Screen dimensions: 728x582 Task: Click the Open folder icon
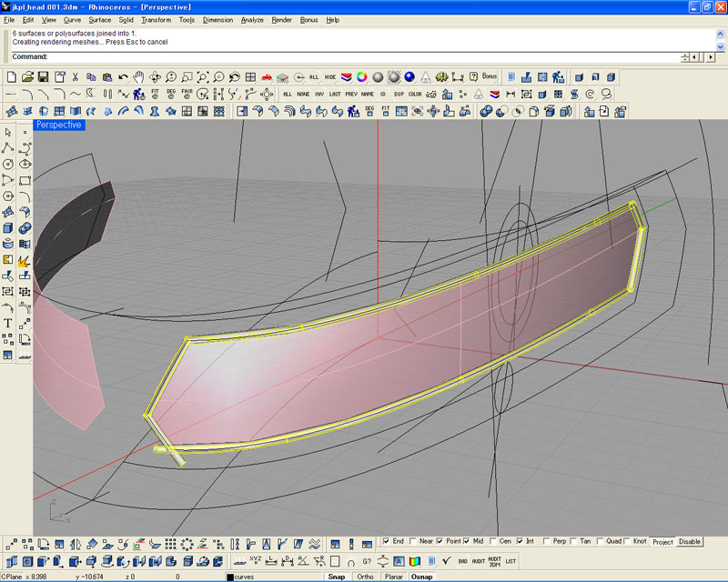[27, 77]
